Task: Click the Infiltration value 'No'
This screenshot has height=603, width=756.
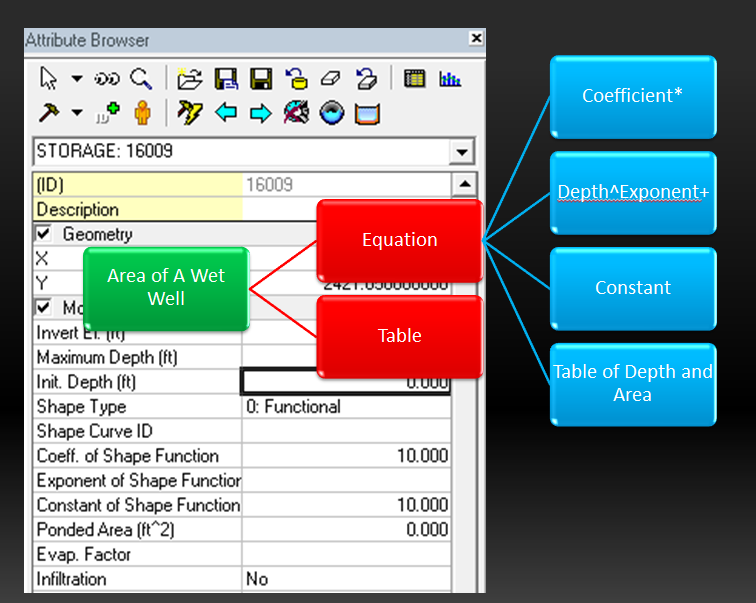Action: pos(257,579)
